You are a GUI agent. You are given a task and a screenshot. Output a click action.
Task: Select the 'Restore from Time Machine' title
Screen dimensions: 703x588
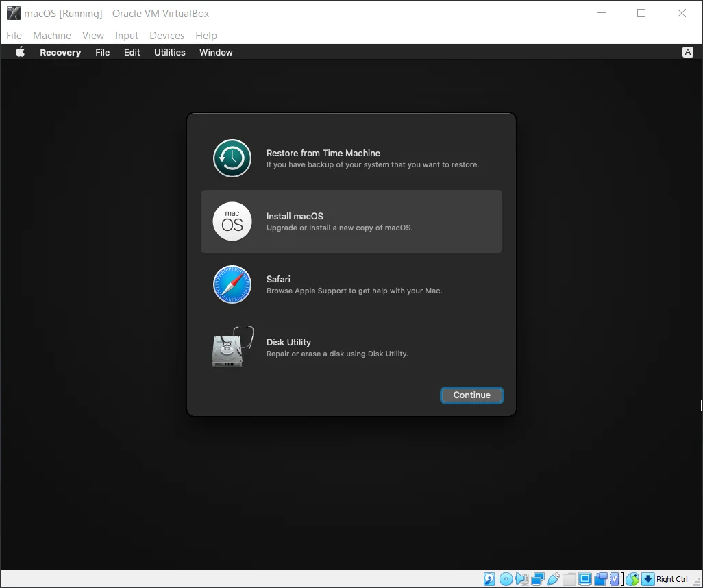click(323, 153)
